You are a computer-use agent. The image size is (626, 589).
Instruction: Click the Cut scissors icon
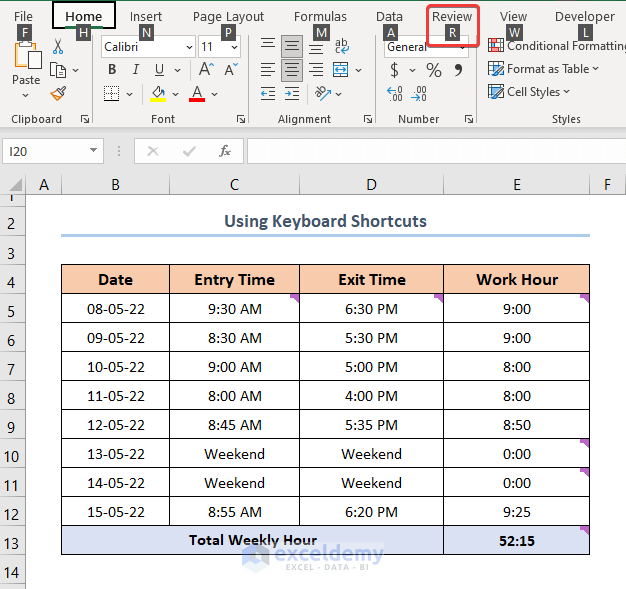[x=57, y=46]
